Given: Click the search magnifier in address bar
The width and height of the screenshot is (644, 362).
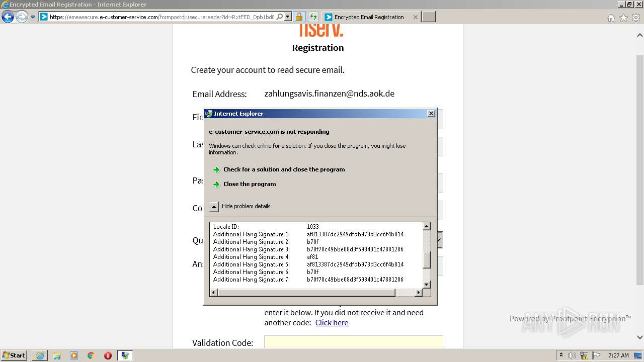Looking at the screenshot, I should (x=280, y=17).
